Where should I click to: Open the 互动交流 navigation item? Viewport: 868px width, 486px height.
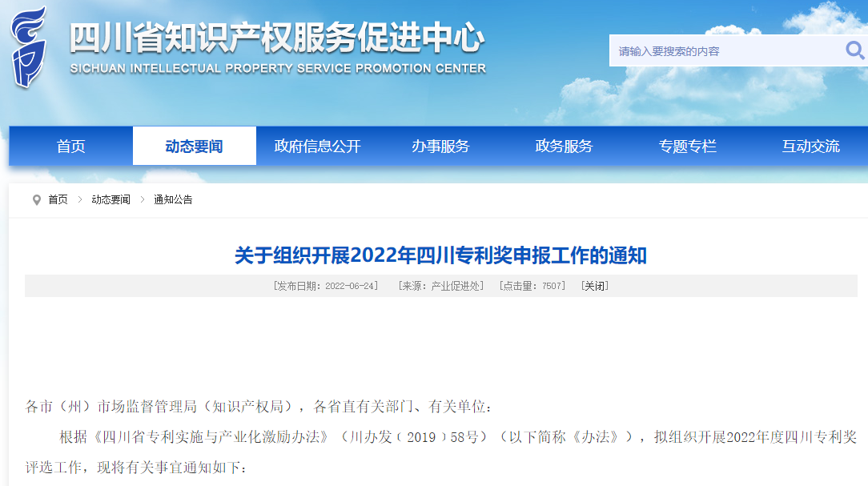click(810, 147)
